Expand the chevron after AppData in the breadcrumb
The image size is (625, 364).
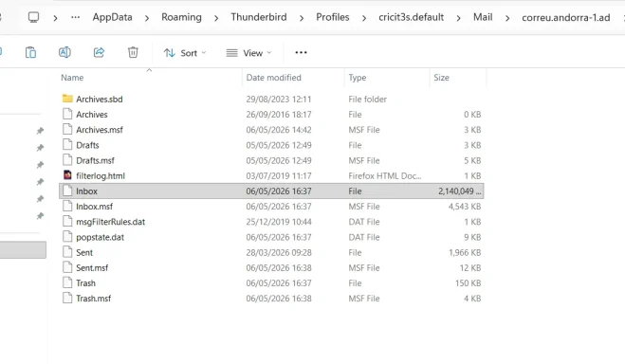tap(147, 18)
